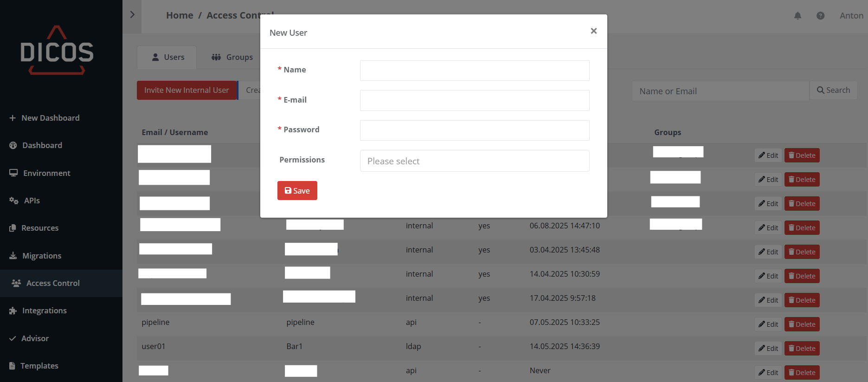Click the Home breadcrumb link

180,15
